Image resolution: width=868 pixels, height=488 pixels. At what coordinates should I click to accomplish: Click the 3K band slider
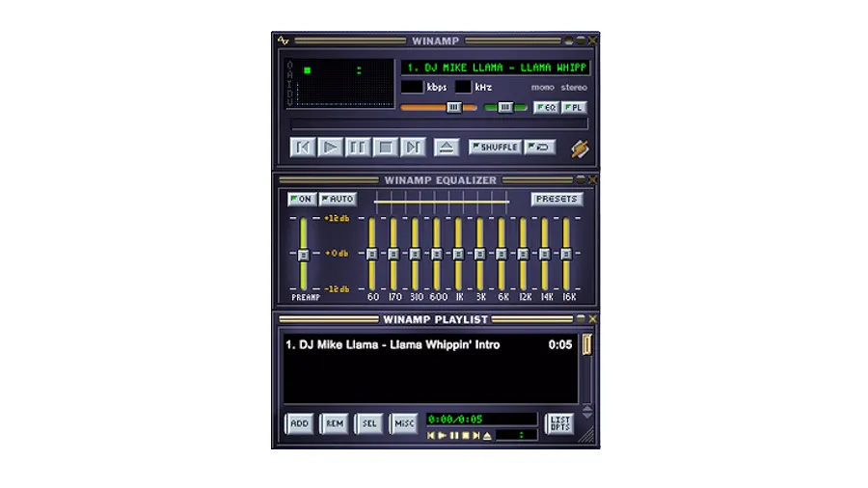click(x=480, y=254)
